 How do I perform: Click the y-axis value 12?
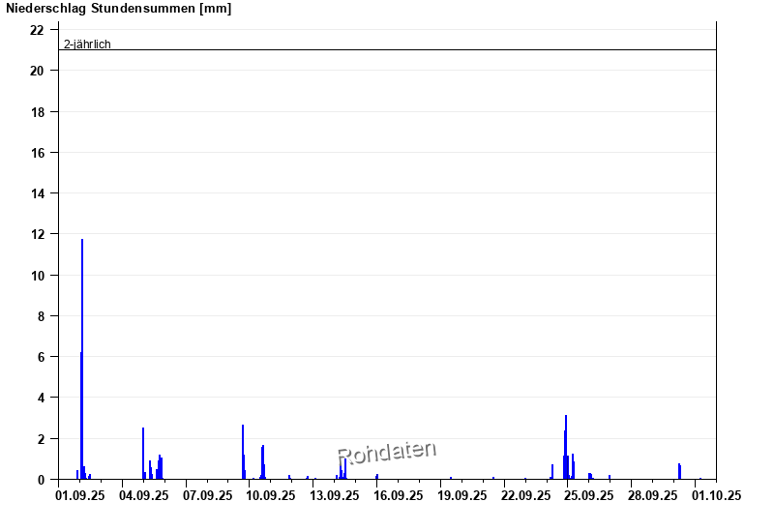click(x=38, y=234)
